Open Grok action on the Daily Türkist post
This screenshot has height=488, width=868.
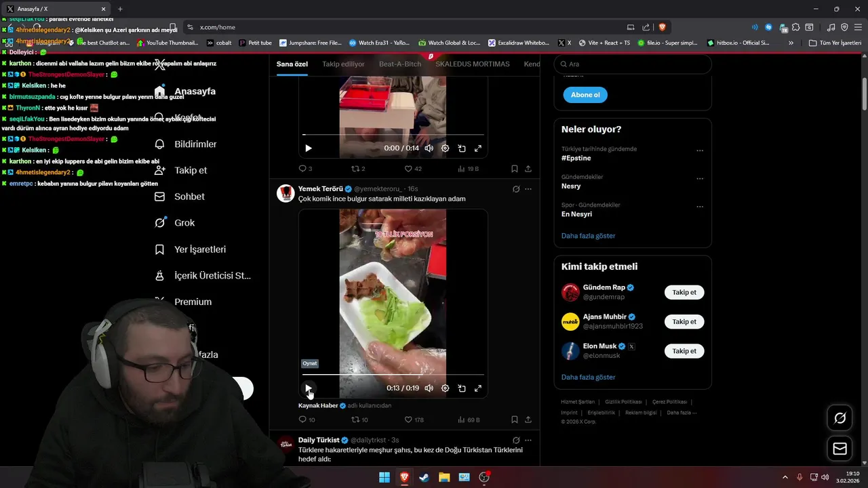pos(516,440)
